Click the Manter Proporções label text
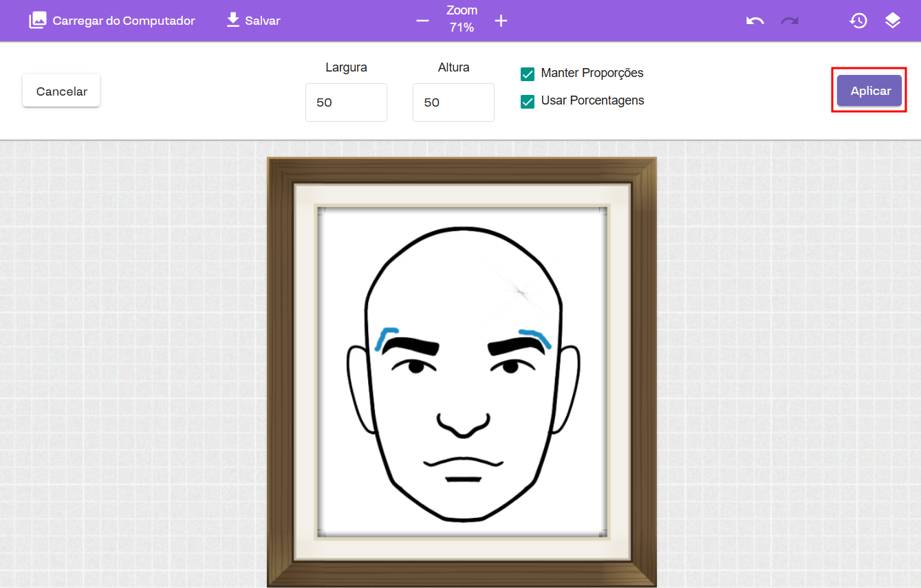The height and width of the screenshot is (588, 921). pyautogui.click(x=592, y=73)
